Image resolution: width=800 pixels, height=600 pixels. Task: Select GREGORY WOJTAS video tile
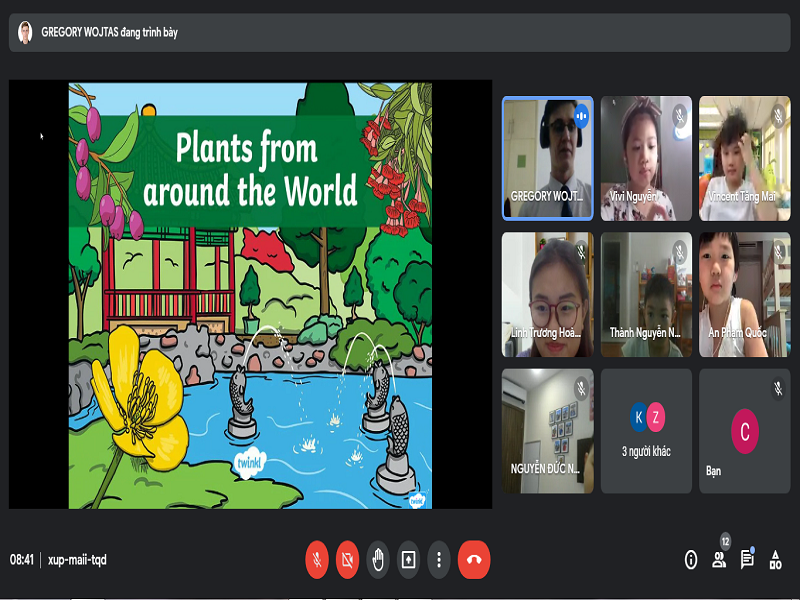[547, 157]
